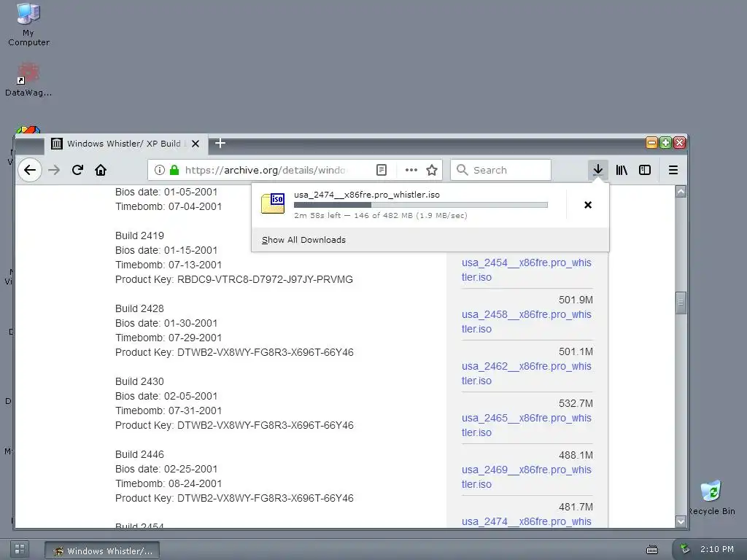Click Show All Downloads
The width and height of the screenshot is (747, 560).
click(x=303, y=240)
